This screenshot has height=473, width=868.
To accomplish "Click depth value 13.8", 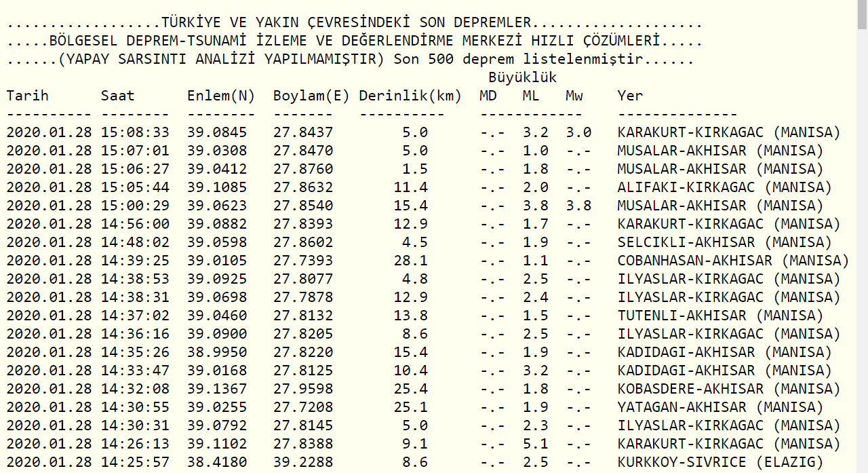I will point(410,316).
